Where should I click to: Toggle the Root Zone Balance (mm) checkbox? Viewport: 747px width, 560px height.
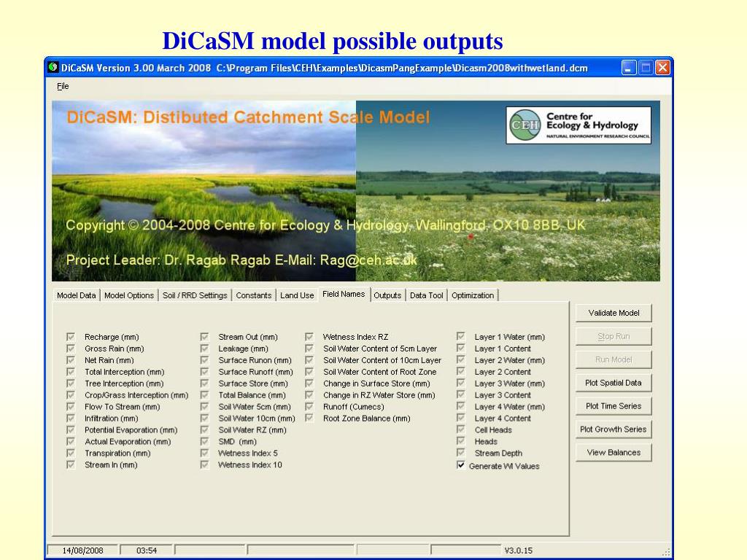point(309,418)
